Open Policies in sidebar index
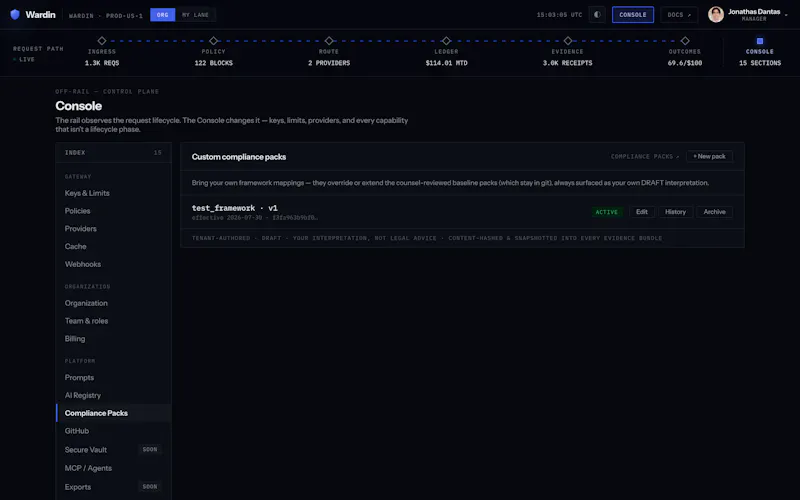Viewport: 800px width, 500px height. click(113, 211)
